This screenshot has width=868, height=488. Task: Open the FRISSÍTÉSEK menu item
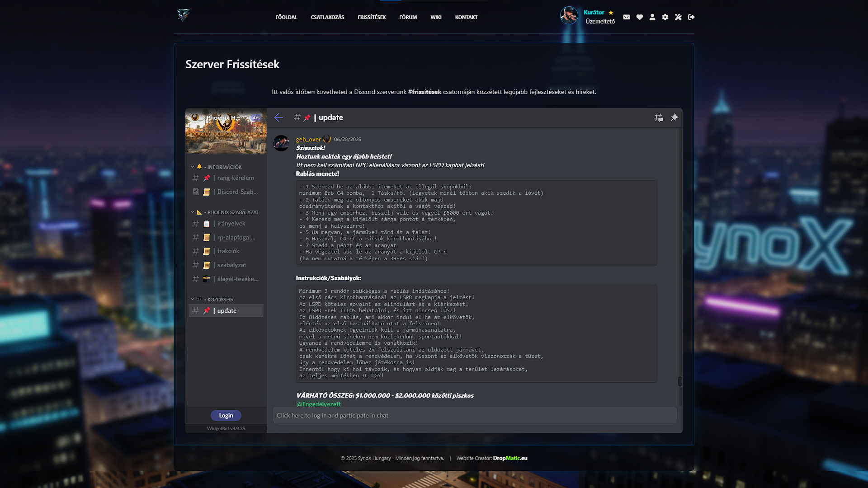point(372,17)
